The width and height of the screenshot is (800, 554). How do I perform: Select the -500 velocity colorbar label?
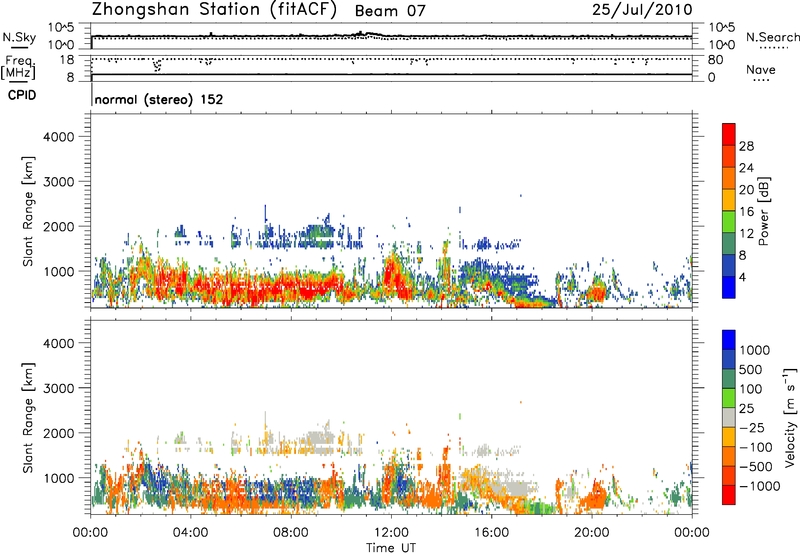756,467
